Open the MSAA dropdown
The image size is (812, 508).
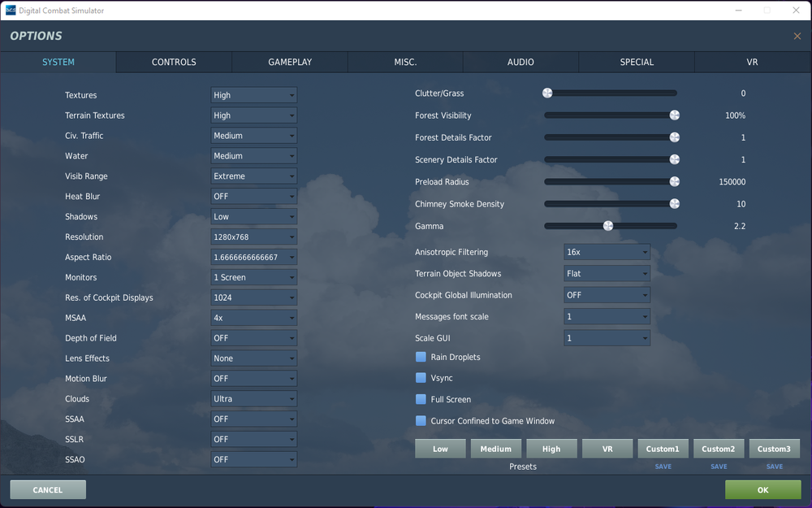tap(253, 317)
